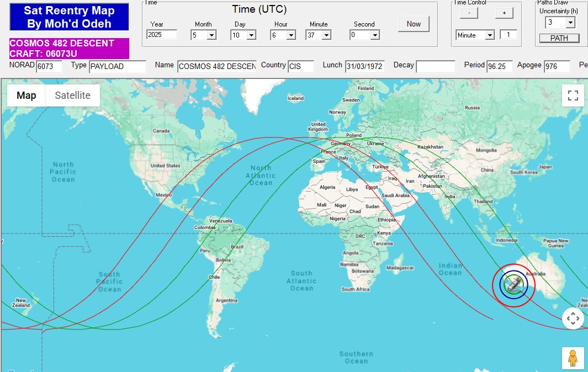Image resolution: width=588 pixels, height=372 pixels.
Task: Click the Now button
Action: [x=414, y=24]
